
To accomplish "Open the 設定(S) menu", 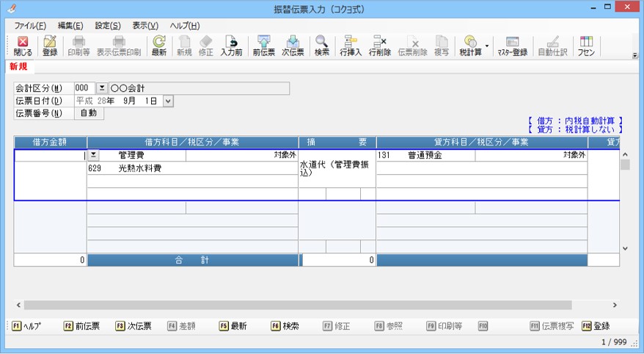I will pos(108,25).
